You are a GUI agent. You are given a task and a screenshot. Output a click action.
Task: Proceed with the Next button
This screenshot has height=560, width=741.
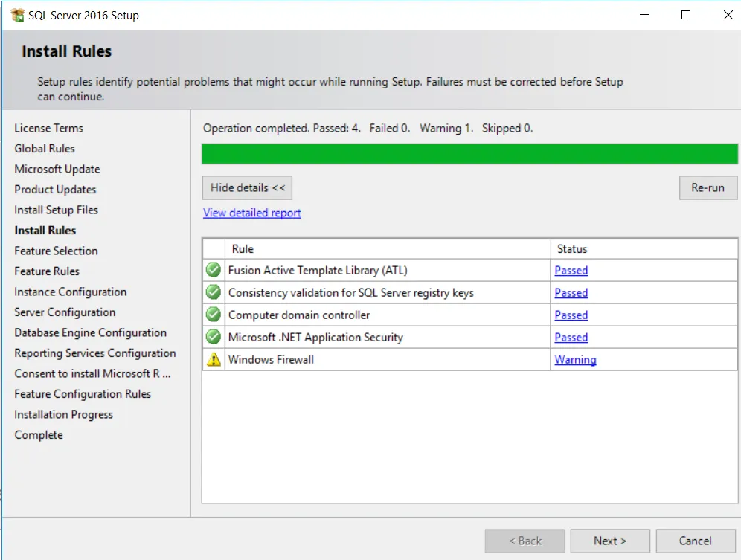click(x=610, y=541)
